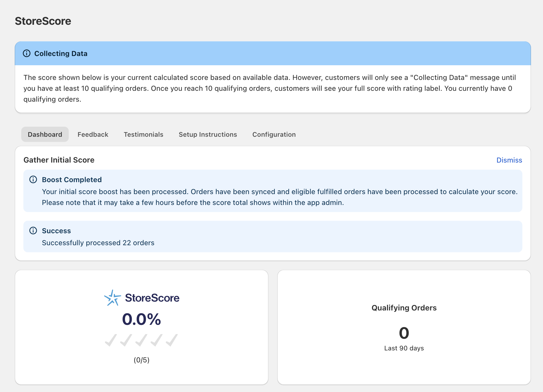Image resolution: width=543 pixels, height=392 pixels.
Task: Switch to the Feedback tab
Action: pyautogui.click(x=93, y=134)
